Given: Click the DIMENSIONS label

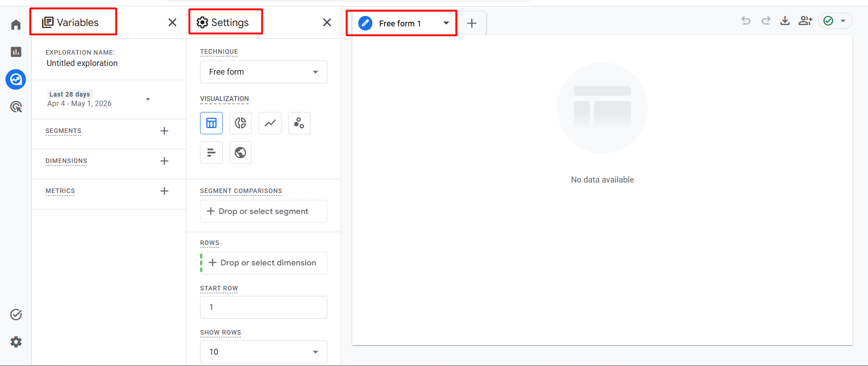Looking at the screenshot, I should coord(66,161).
